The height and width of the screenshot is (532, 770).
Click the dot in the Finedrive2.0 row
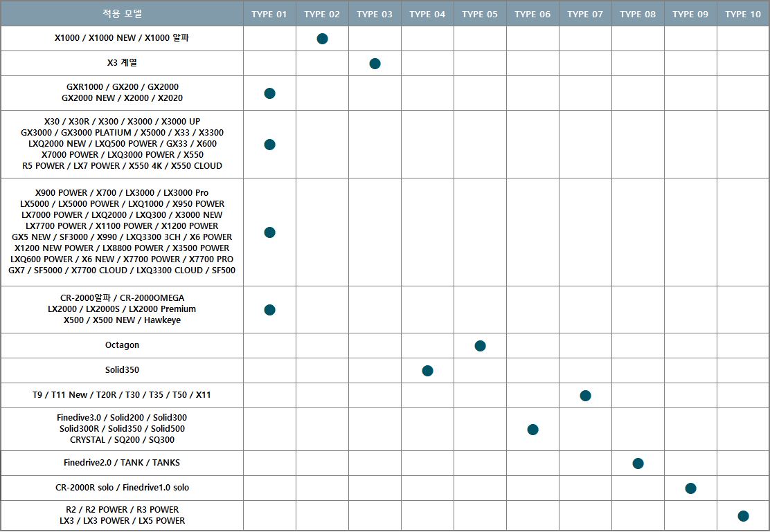638,464
